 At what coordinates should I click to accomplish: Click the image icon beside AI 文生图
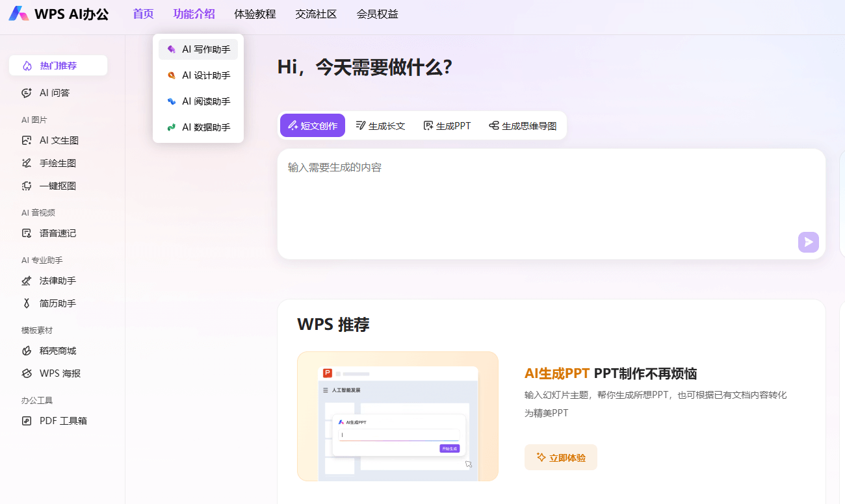click(27, 140)
